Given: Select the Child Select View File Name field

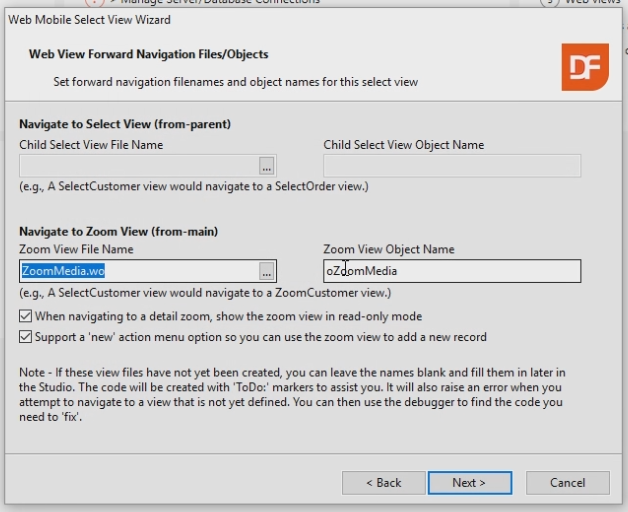Looking at the screenshot, I should pos(138,166).
